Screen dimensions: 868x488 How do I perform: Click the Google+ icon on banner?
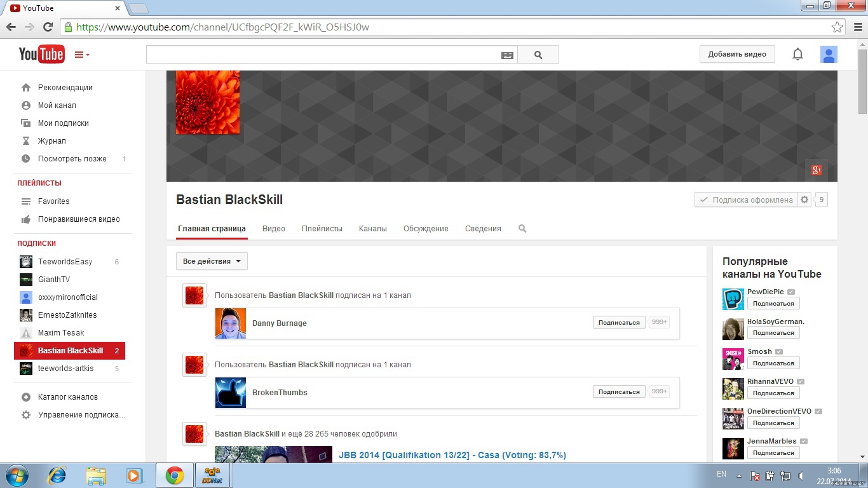coord(817,170)
